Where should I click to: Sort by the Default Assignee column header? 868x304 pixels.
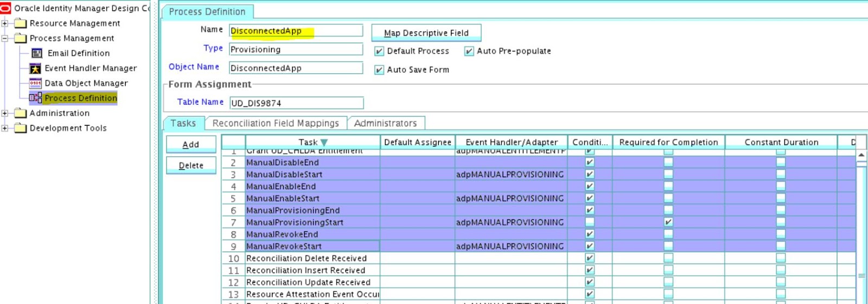pyautogui.click(x=418, y=142)
